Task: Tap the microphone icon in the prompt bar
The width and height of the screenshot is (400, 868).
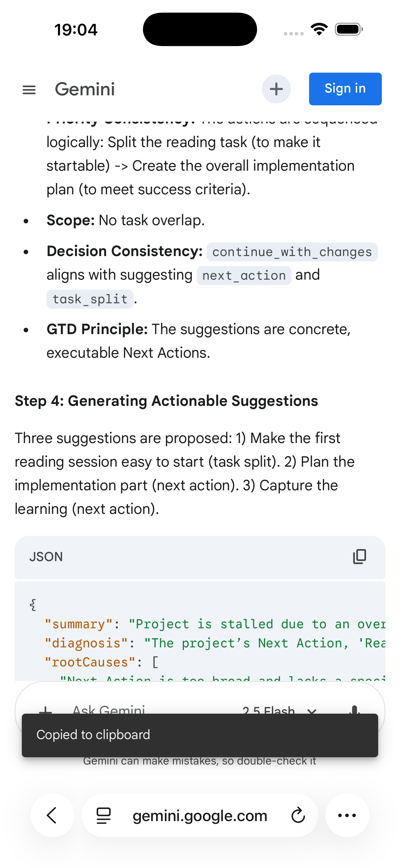Action: click(355, 709)
